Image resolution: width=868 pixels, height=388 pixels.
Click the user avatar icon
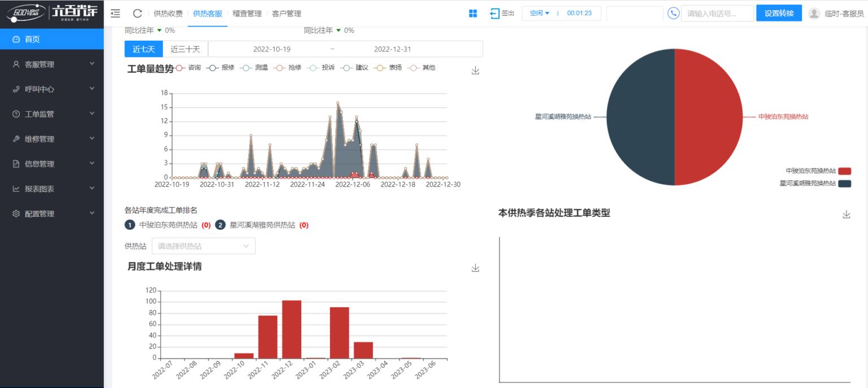(x=814, y=14)
